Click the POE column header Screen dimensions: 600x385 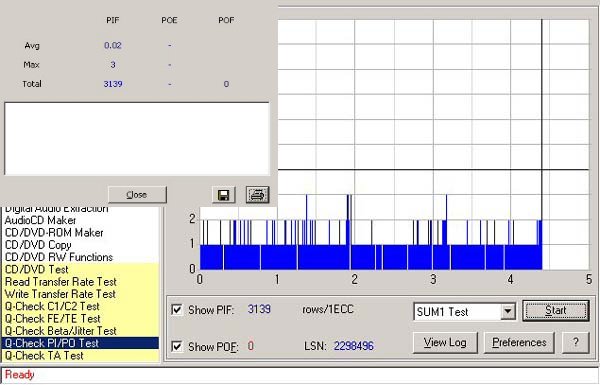point(169,20)
